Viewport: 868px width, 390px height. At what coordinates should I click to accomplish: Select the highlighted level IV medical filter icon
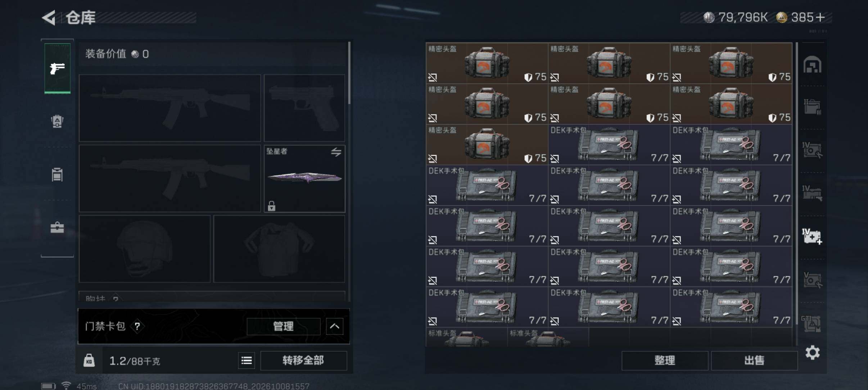(812, 236)
